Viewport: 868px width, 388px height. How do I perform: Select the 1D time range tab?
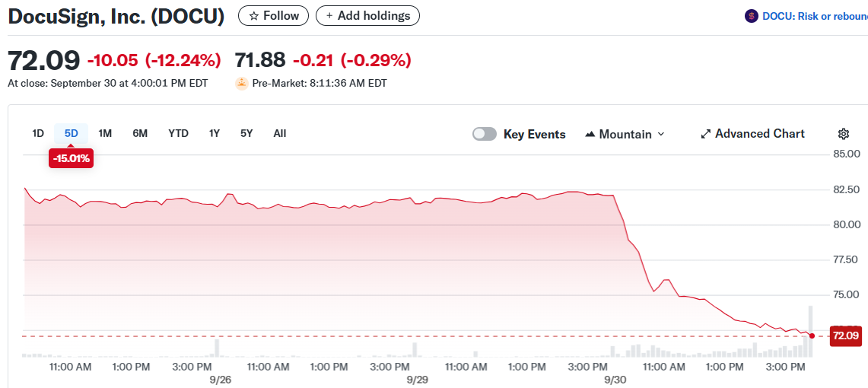point(38,133)
